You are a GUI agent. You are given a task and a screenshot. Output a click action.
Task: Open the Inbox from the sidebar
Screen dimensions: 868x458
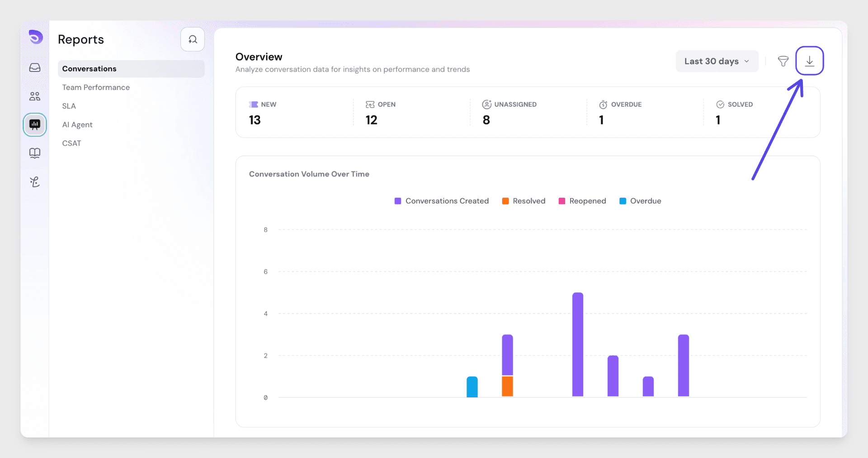coord(35,68)
